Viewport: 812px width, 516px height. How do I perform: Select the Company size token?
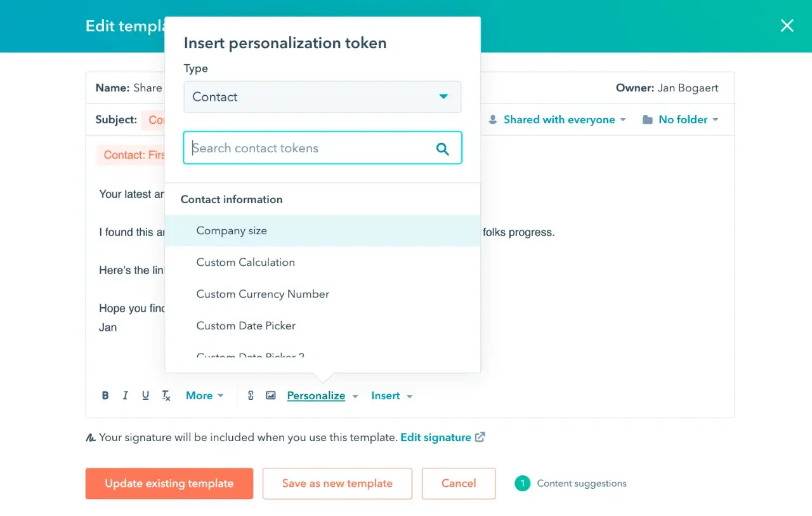coord(232,230)
